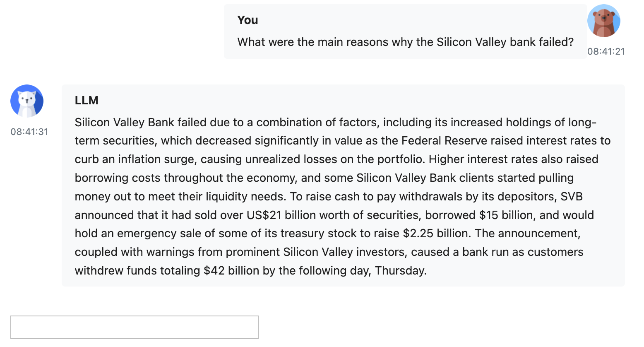Click the 08:41:21 timestamp
The height and width of the screenshot is (347, 644).
click(x=606, y=51)
